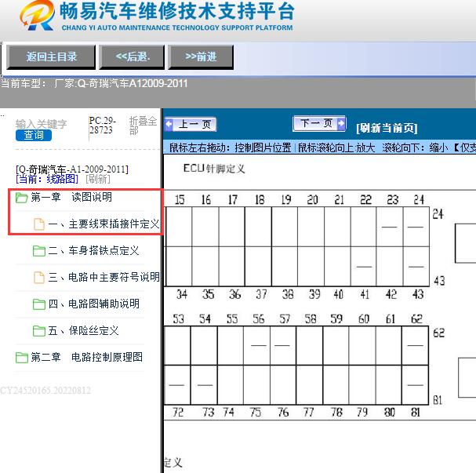Click the right arrow on 下一页

coord(341,124)
